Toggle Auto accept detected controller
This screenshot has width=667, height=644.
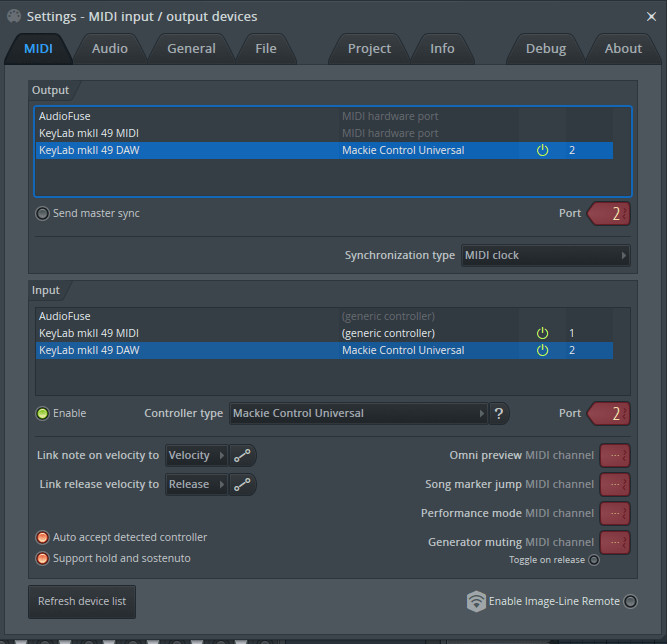[42, 537]
